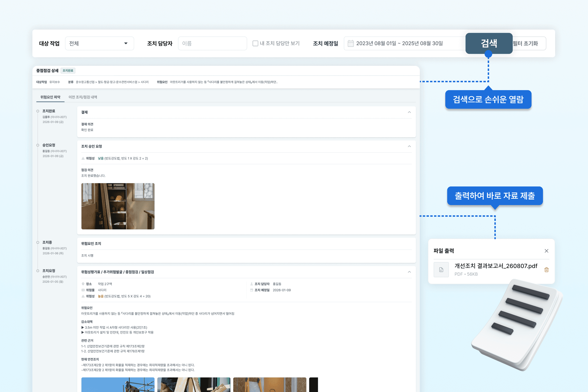Click the regulation line 1-1 제173조제2항
The image size is (588, 392).
pos(113,346)
